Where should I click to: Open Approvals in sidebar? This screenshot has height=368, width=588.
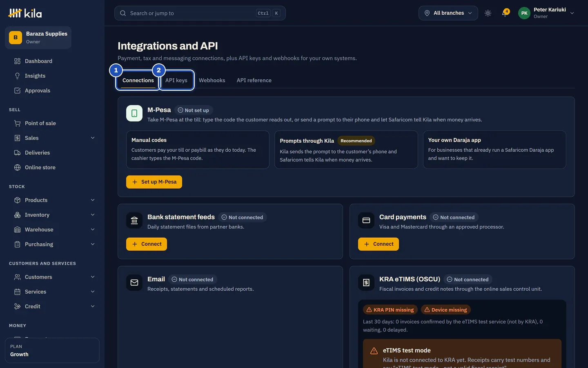pyautogui.click(x=52, y=90)
